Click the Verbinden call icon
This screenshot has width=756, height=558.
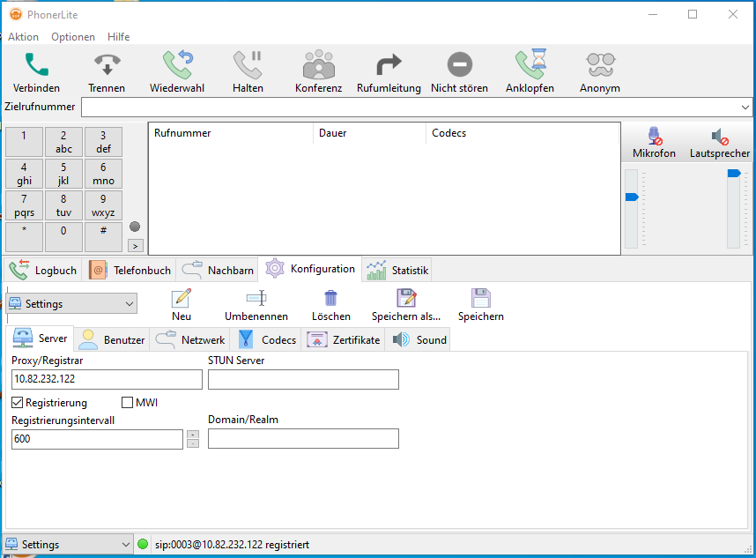click(35, 63)
